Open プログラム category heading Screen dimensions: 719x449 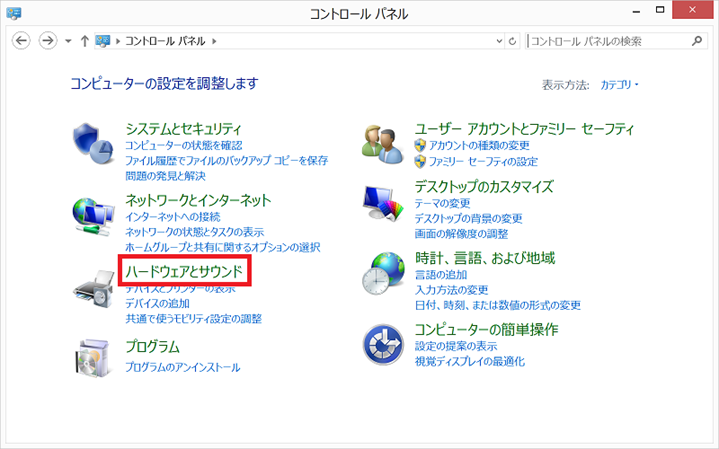(x=153, y=347)
